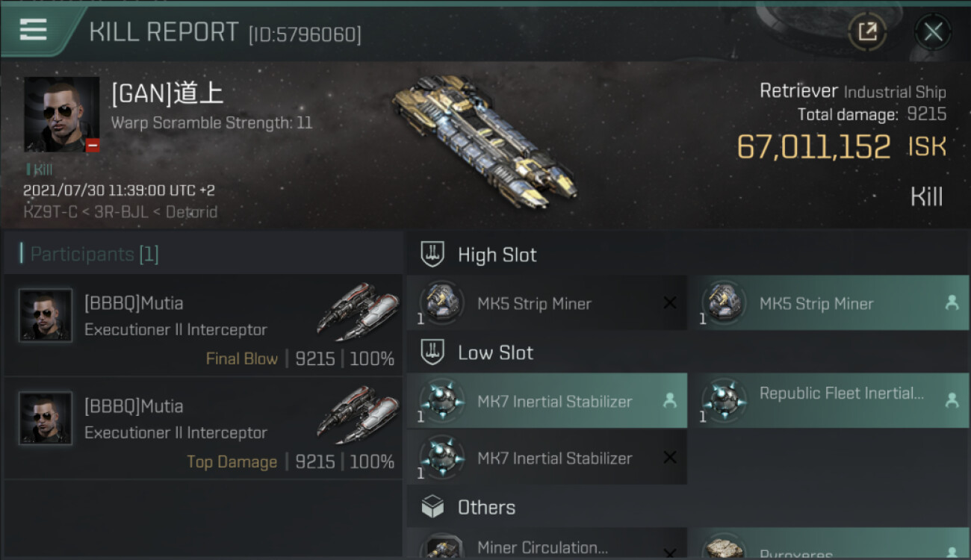971x560 pixels.
Task: Select the destroyed MK5 Strip Miner item
Action: (547, 304)
